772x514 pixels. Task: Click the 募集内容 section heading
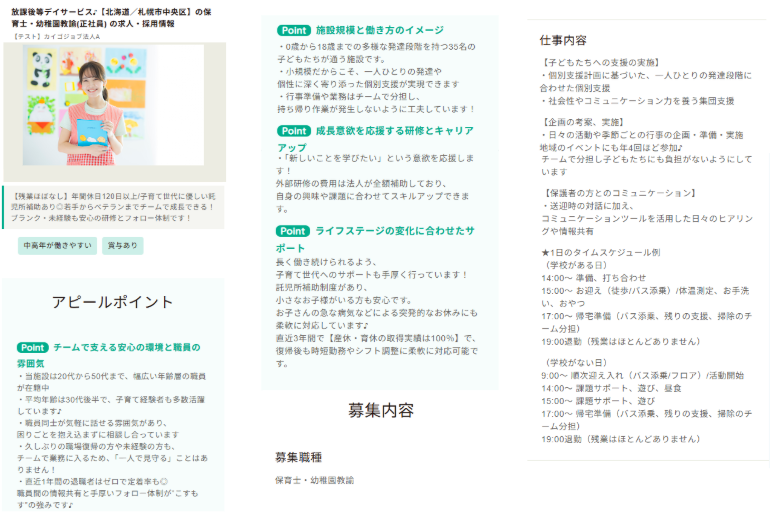click(x=381, y=411)
